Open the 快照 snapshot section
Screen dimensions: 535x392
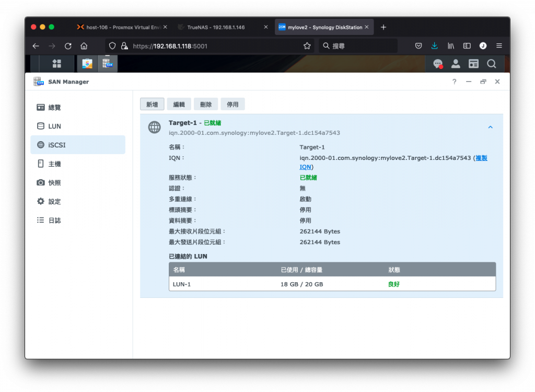click(78, 183)
